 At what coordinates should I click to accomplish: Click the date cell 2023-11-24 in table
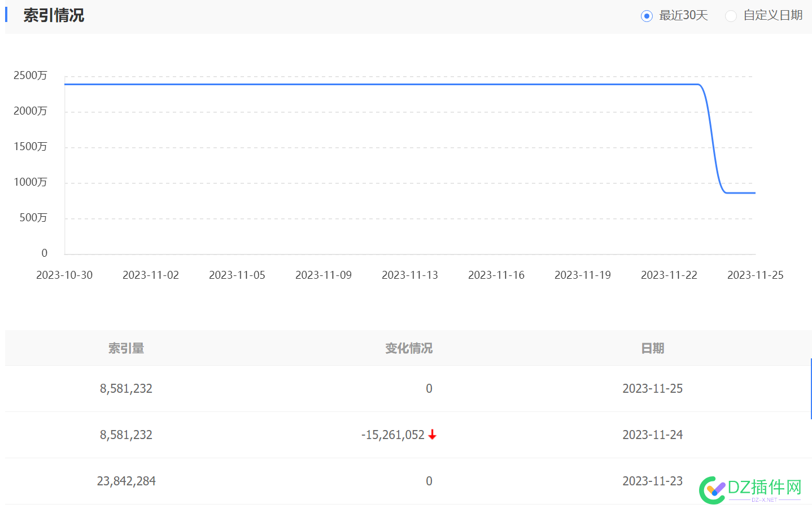(x=653, y=435)
